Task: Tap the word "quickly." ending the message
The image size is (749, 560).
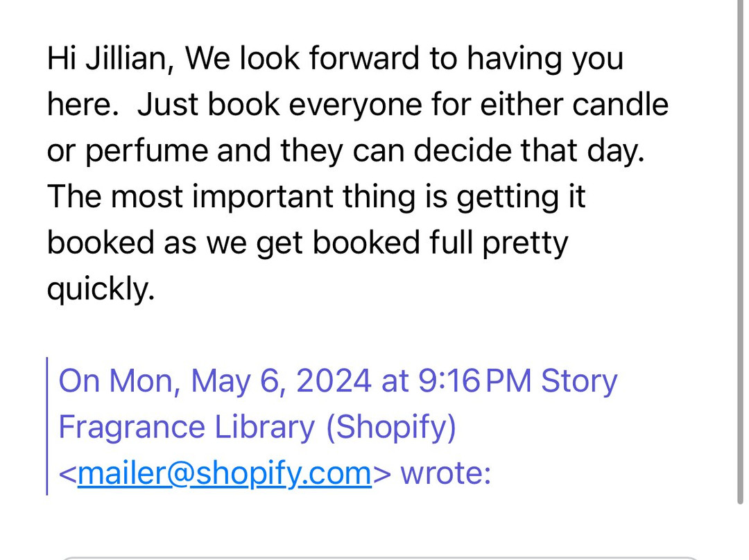Action: pos(100,289)
